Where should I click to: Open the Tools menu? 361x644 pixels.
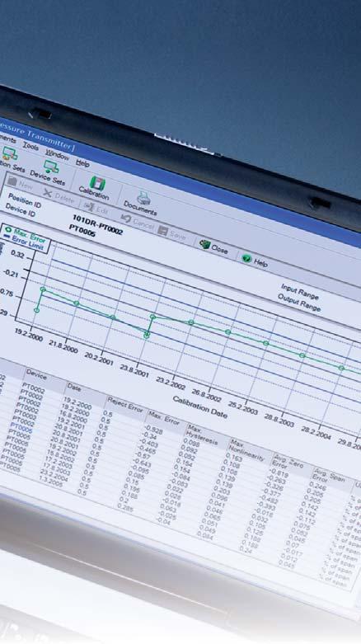pos(30,146)
